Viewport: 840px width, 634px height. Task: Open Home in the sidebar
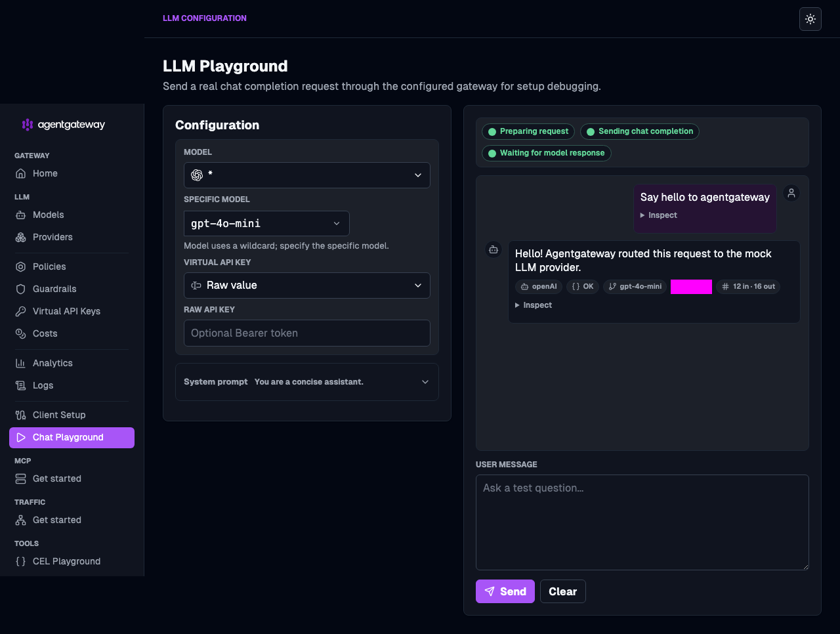coord(72,173)
